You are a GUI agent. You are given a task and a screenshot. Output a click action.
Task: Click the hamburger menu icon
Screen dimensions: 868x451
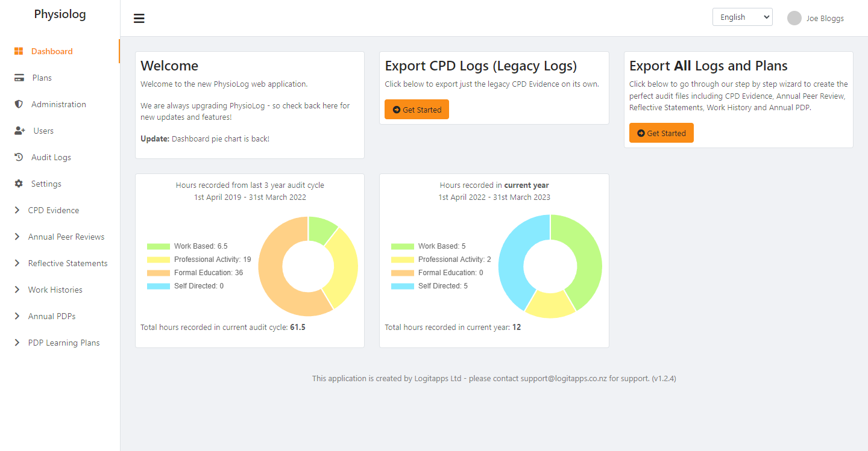coord(139,18)
